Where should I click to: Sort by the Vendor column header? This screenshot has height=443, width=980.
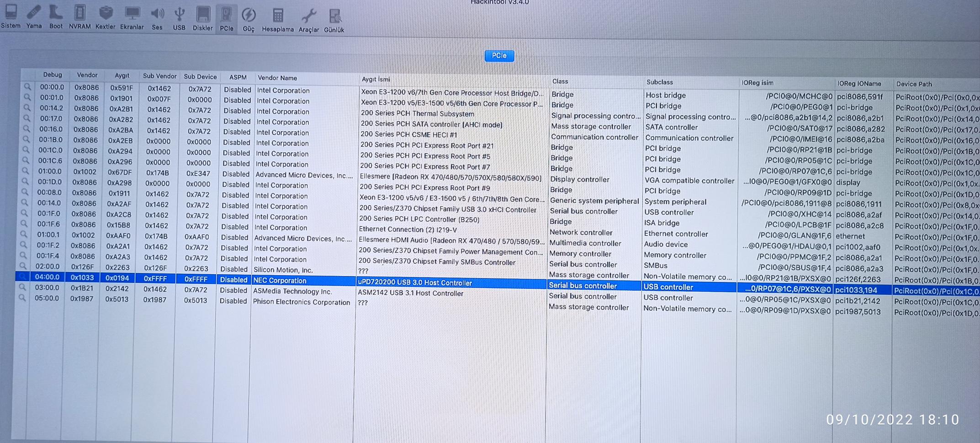coord(87,75)
